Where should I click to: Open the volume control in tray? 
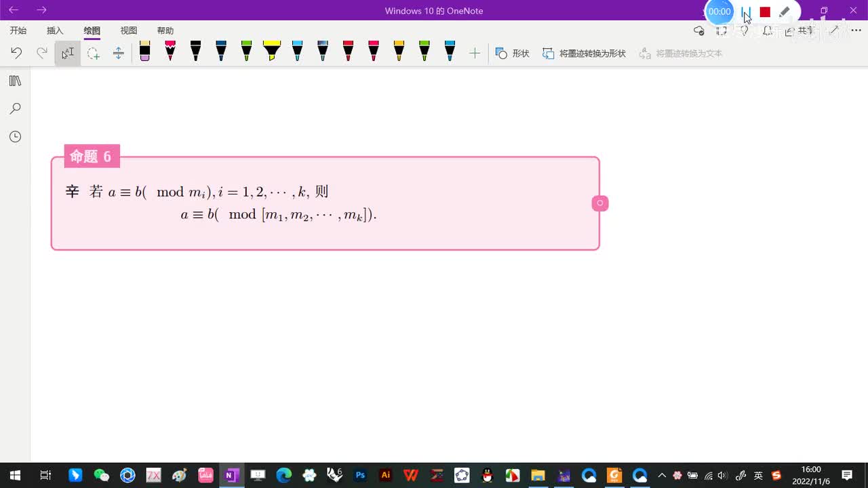[x=722, y=475]
